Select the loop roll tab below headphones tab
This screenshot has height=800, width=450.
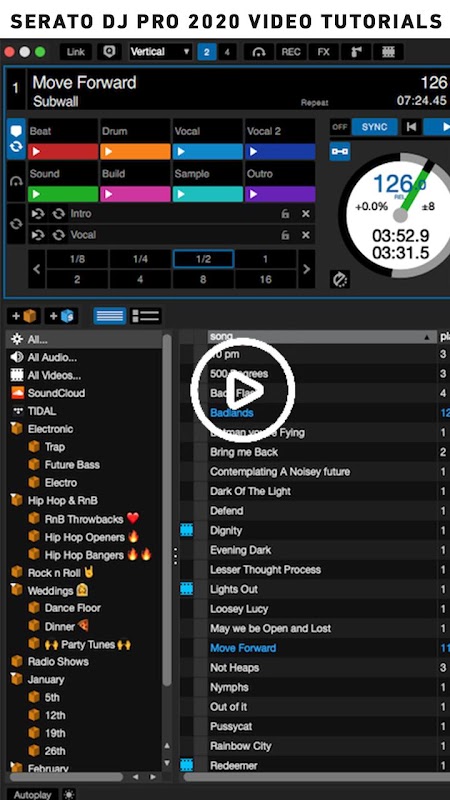[16, 223]
